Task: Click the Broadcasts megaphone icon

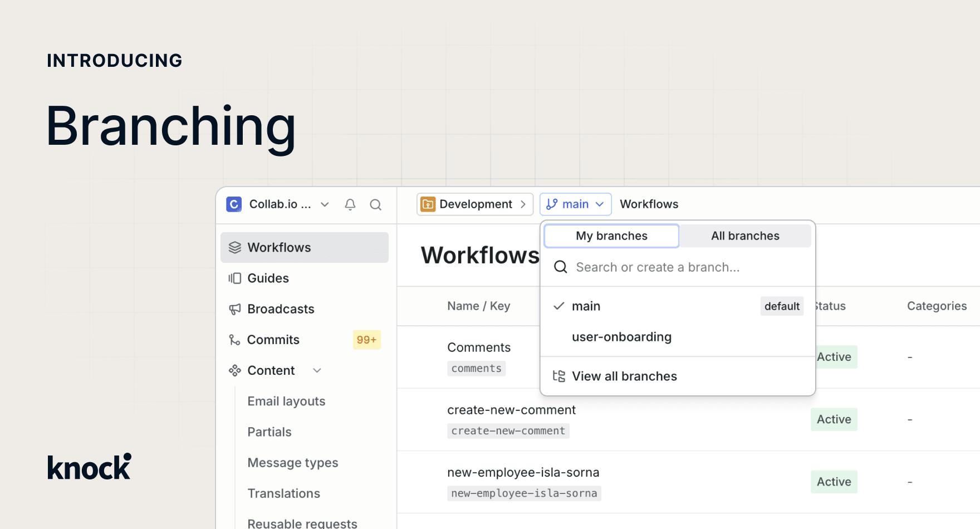Action: pyautogui.click(x=234, y=309)
